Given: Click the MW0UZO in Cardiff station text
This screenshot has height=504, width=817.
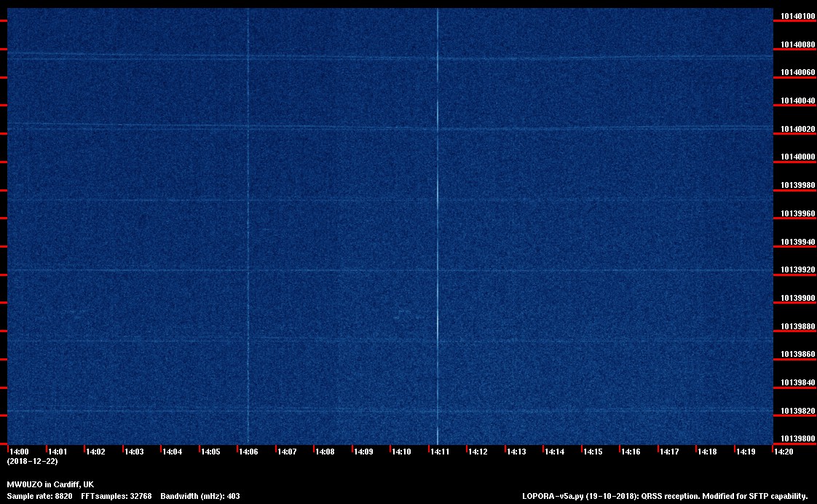Looking at the screenshot, I should tap(50, 484).
